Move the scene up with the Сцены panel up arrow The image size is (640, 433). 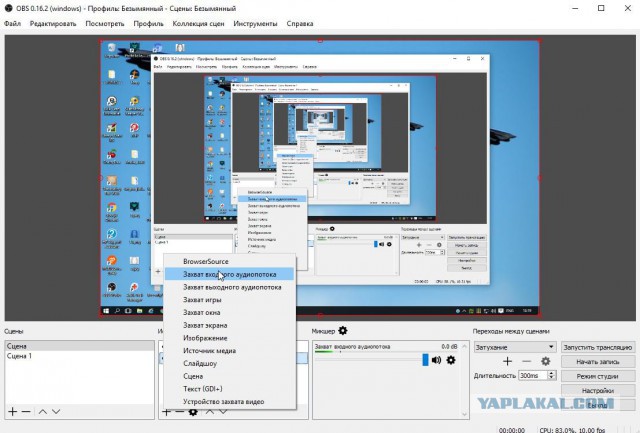tap(42, 412)
